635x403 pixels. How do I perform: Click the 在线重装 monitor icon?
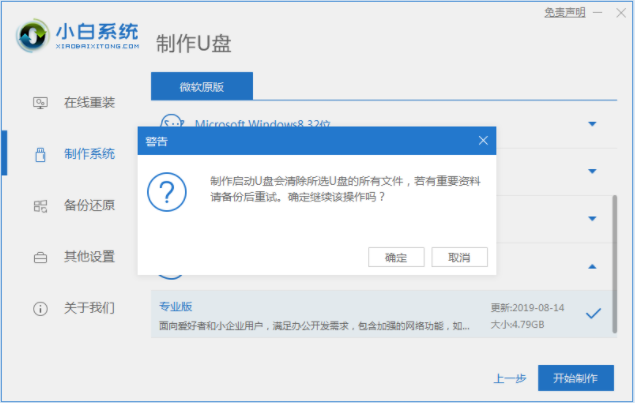[41, 103]
